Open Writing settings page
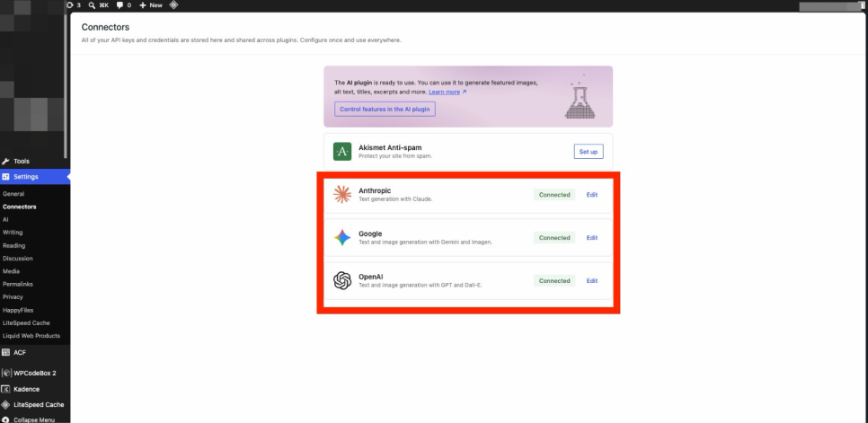 13,233
